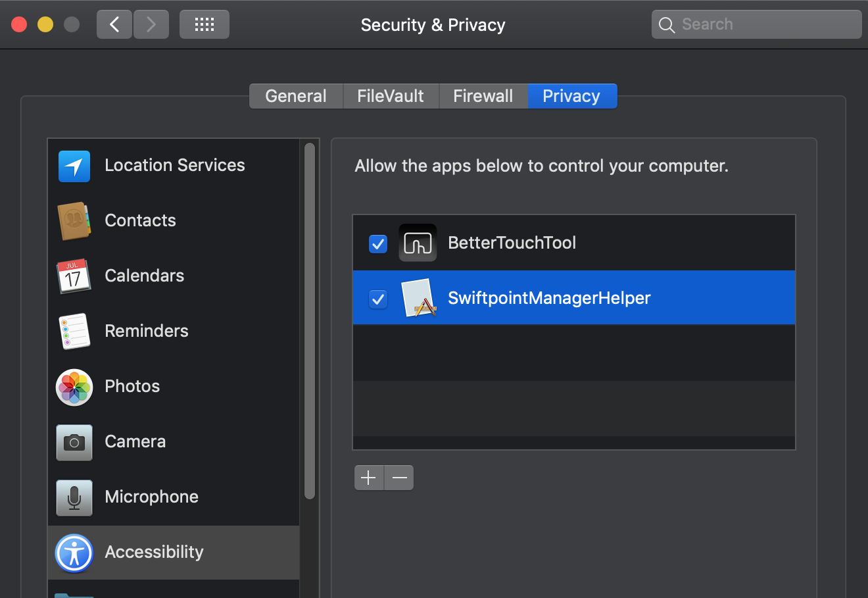Select the Camera label in sidebar
This screenshot has width=868, height=598.
click(135, 441)
